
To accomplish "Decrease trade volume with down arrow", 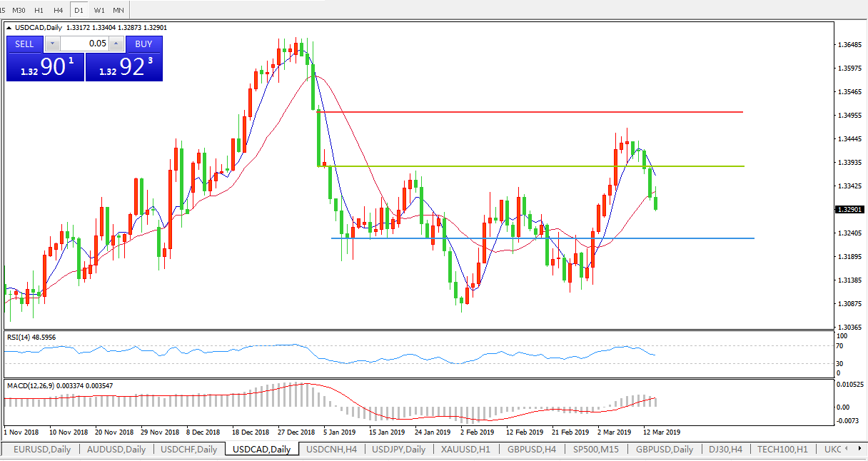I will click(52, 44).
